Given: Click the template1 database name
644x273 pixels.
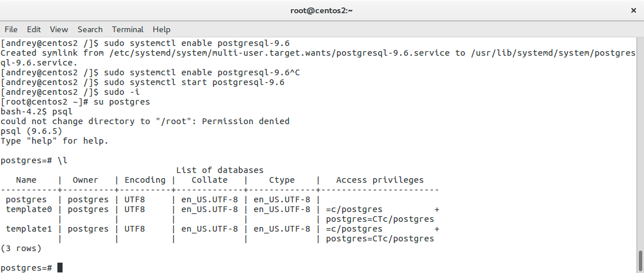Looking at the screenshot, I should point(29,229).
